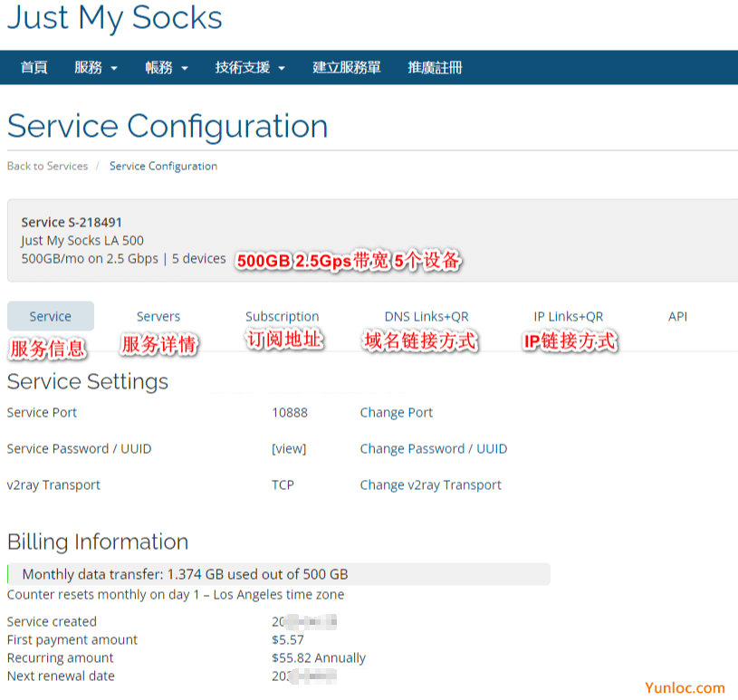Open the Just My Socks site title

pyautogui.click(x=114, y=19)
